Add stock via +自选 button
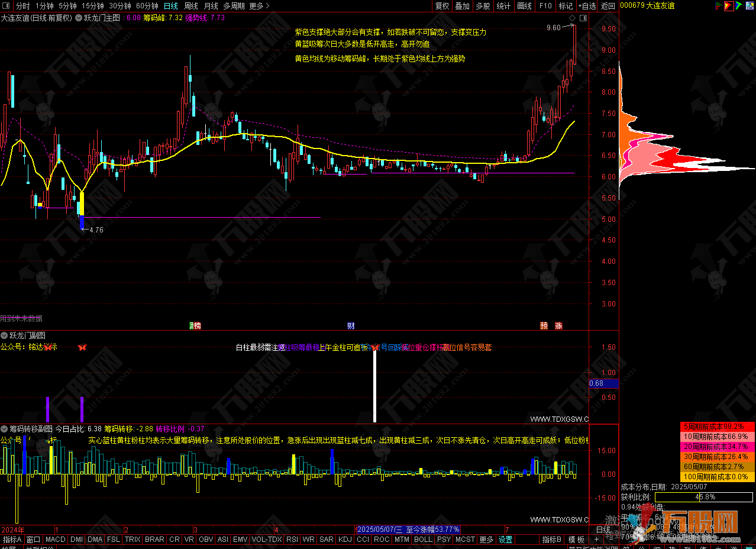The image size is (756, 549). (x=586, y=6)
